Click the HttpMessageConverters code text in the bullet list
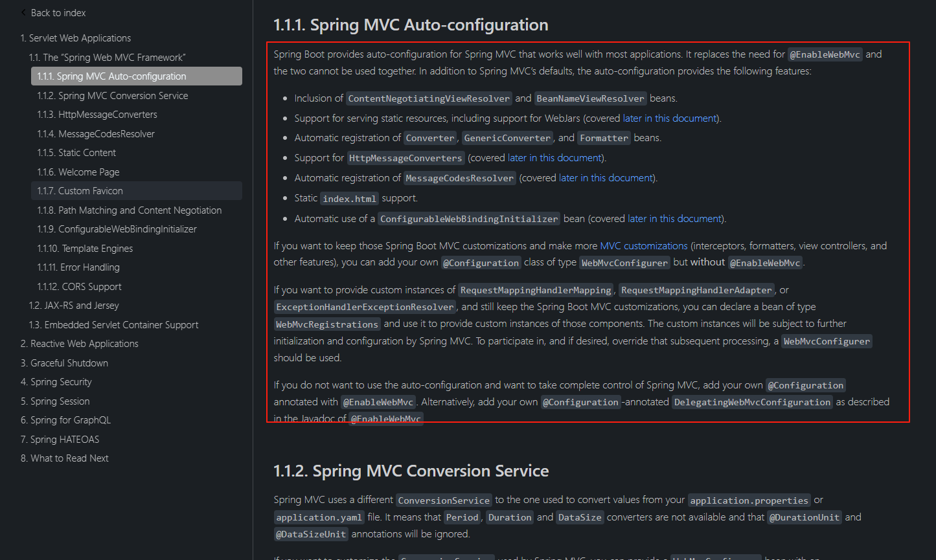This screenshot has width=936, height=560. point(405,159)
